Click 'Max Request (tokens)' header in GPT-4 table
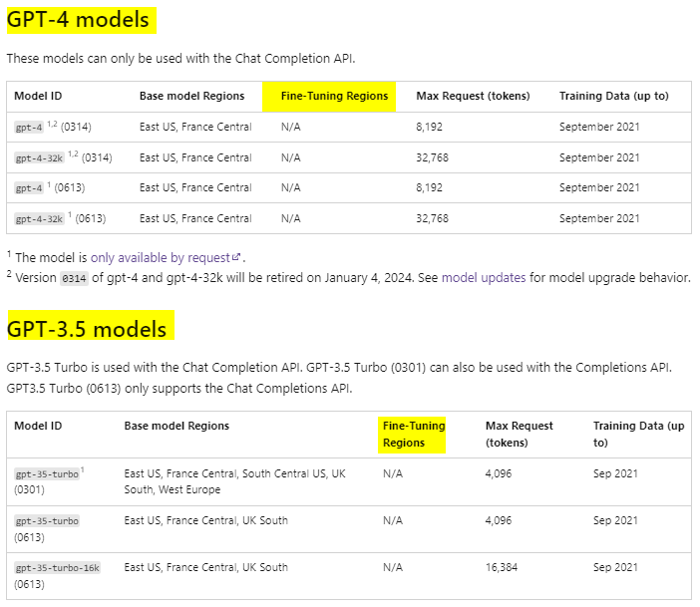Image resolution: width=700 pixels, height=607 pixels. (473, 96)
